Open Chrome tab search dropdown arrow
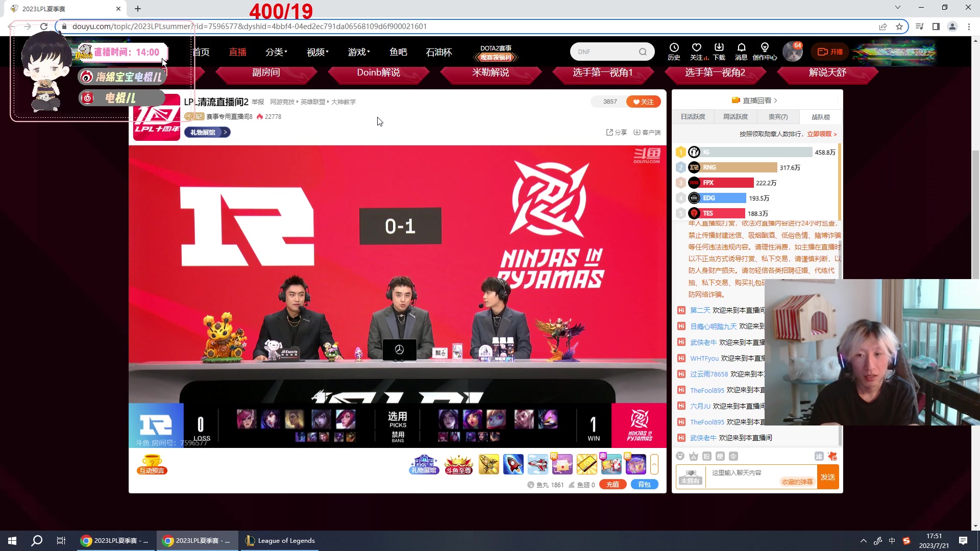 897,8
